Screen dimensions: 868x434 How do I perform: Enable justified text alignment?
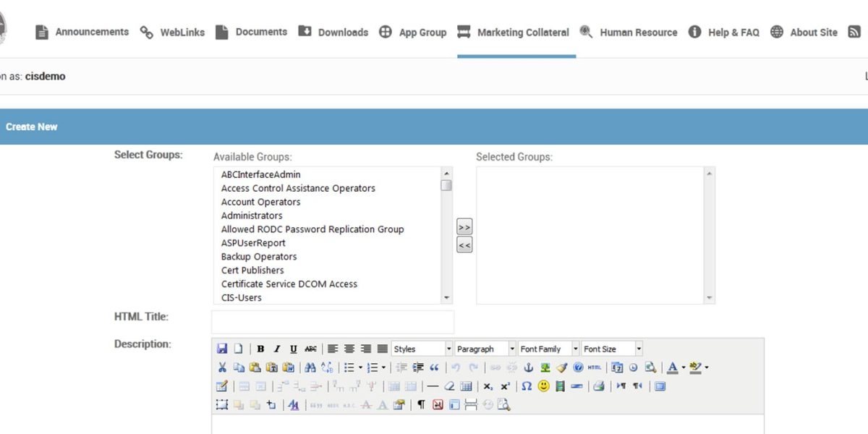tap(381, 348)
